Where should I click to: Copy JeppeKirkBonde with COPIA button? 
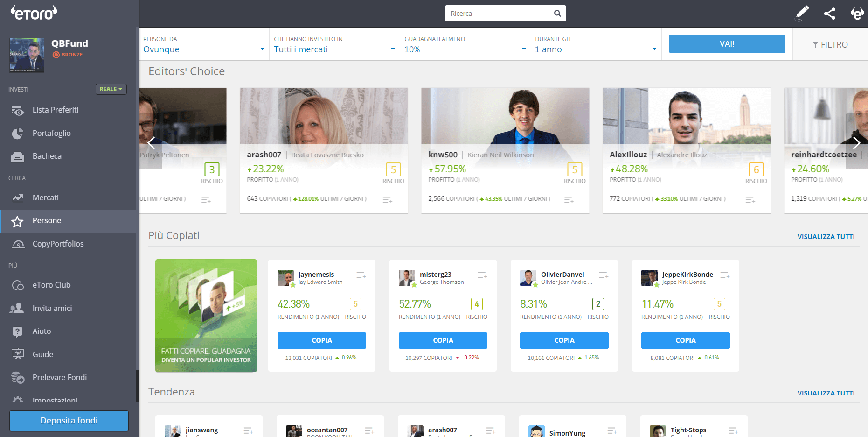click(686, 340)
